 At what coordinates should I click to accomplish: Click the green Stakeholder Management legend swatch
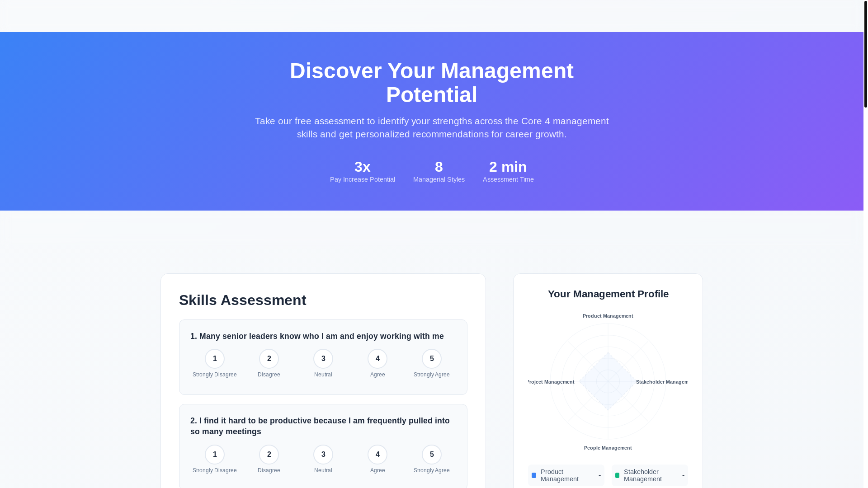click(x=617, y=475)
